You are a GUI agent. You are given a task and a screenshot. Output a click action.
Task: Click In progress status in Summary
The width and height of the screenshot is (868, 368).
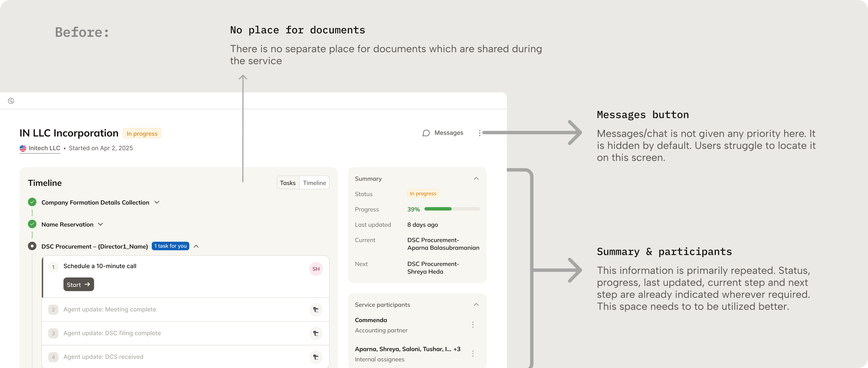tap(423, 193)
